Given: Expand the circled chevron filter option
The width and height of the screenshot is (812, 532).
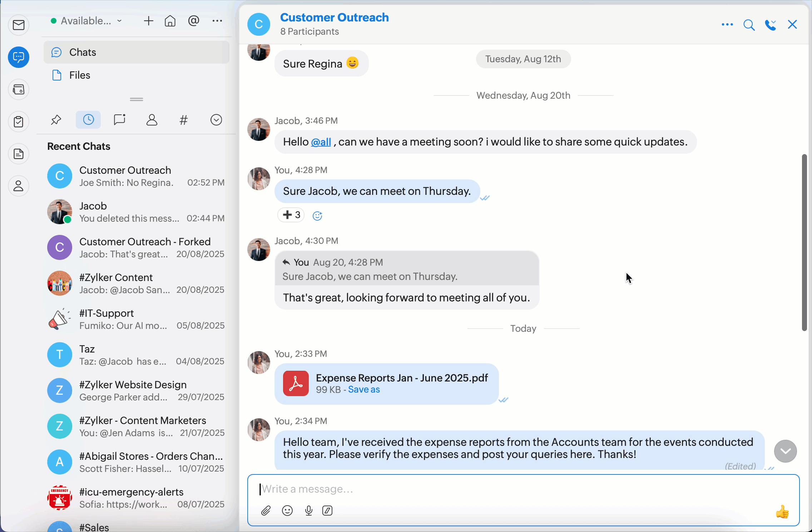Looking at the screenshot, I should pyautogui.click(x=216, y=120).
